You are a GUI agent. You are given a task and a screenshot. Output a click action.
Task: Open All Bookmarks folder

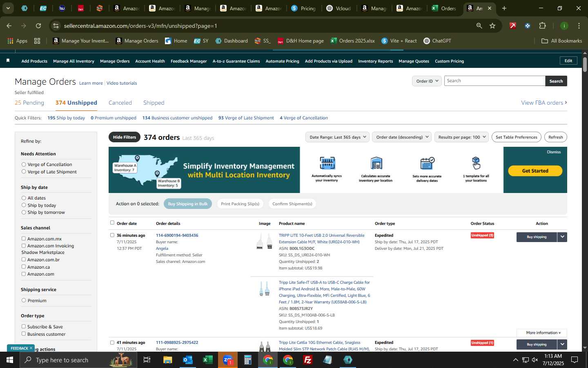pyautogui.click(x=561, y=41)
